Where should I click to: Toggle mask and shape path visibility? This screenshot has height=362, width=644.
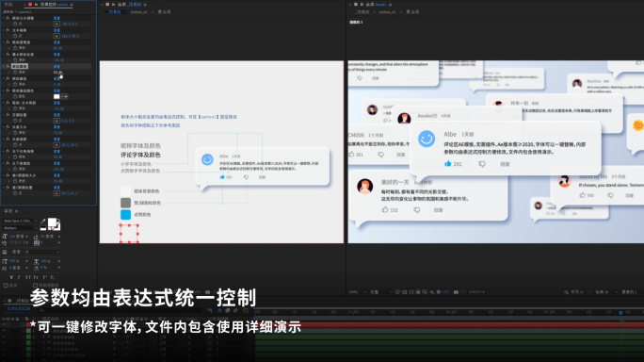coord(411,292)
